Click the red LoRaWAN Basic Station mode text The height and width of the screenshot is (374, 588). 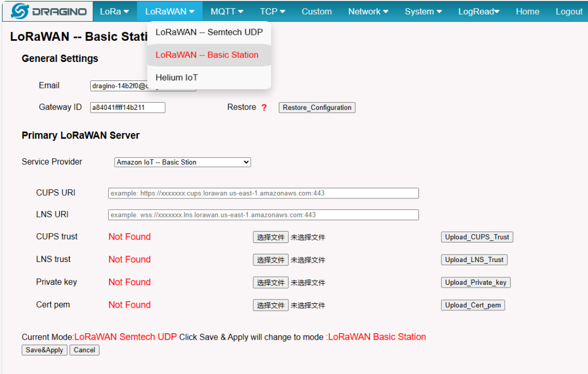click(377, 337)
